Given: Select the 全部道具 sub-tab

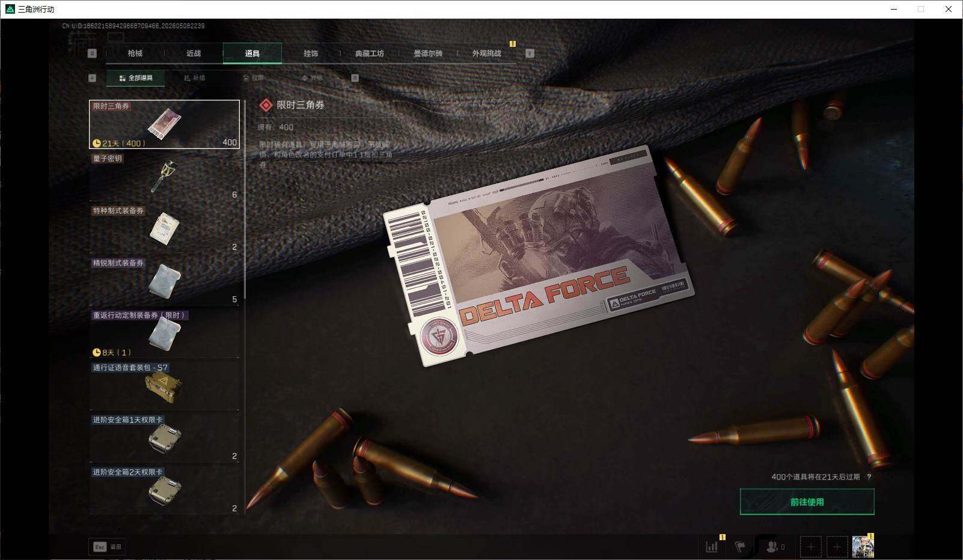Looking at the screenshot, I should click(136, 78).
